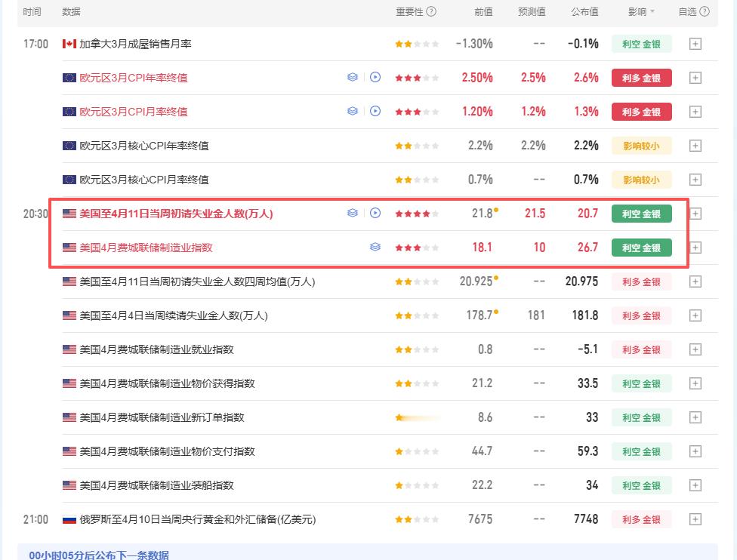The image size is (737, 560).
Task: Open layers icon for 欧元区3月CPI月率终值
Action: coord(353,111)
